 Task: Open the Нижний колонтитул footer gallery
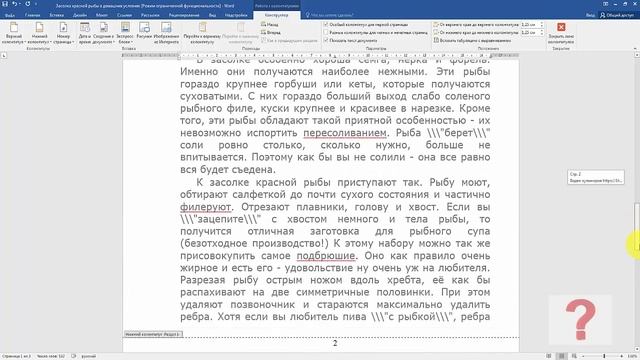[39, 33]
